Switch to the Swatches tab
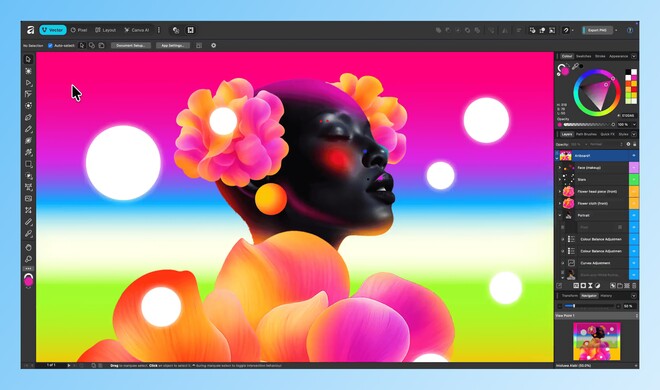 [x=583, y=56]
